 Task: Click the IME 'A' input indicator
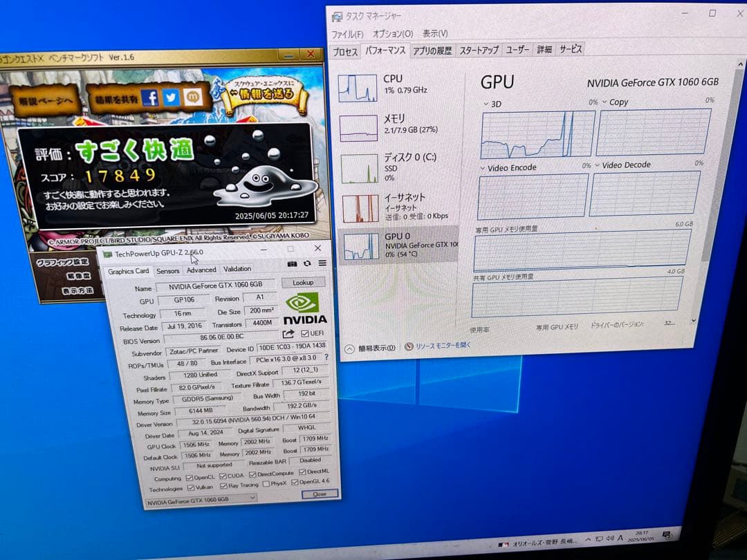tap(620, 538)
